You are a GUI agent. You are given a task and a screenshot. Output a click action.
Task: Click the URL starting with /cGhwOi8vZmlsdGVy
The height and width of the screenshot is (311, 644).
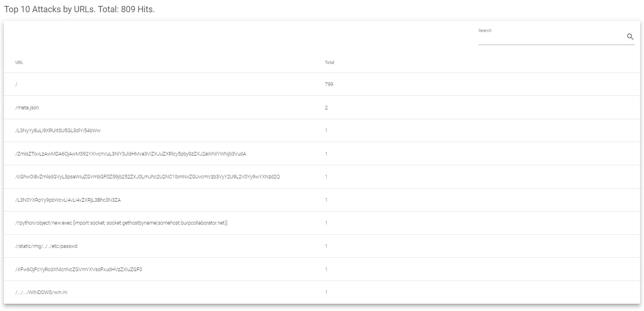coord(147,177)
